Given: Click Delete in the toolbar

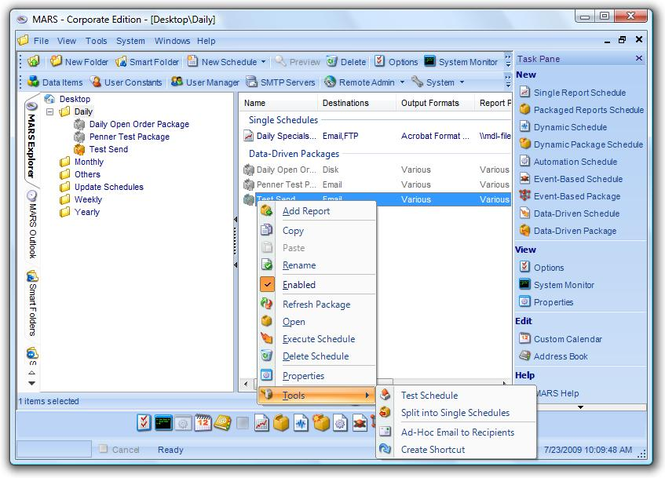Looking at the screenshot, I should click(x=346, y=62).
